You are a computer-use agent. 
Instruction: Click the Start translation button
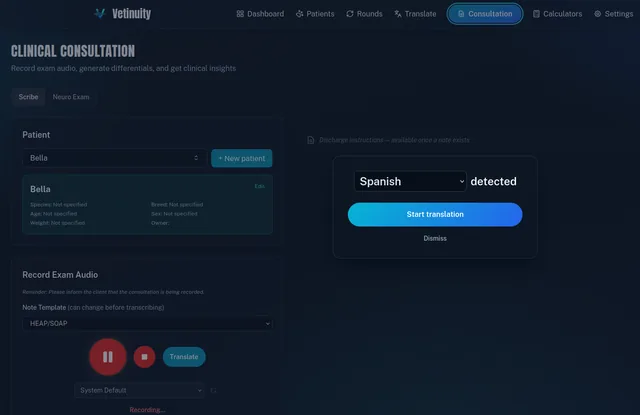coord(435,215)
